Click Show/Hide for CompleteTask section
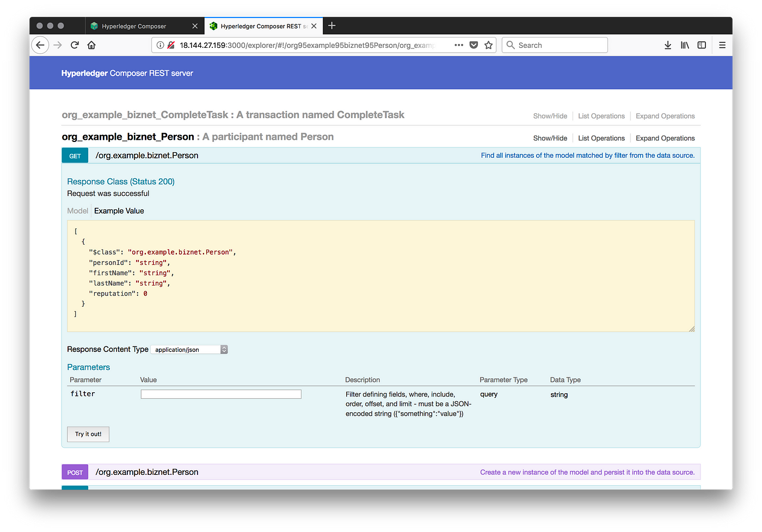 click(550, 116)
